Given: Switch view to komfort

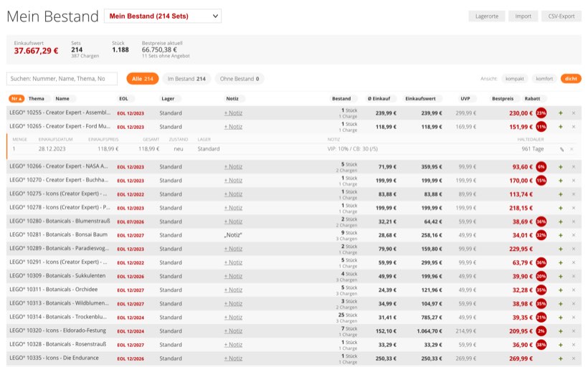Looking at the screenshot, I should tap(544, 79).
